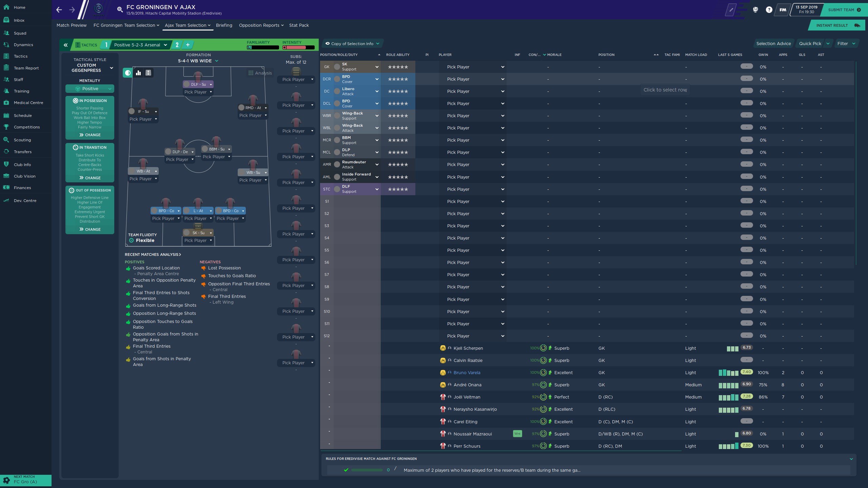Viewport: 868px width, 488px height.
Task: Open Medical Centre from the sidebar
Action: [x=28, y=103]
